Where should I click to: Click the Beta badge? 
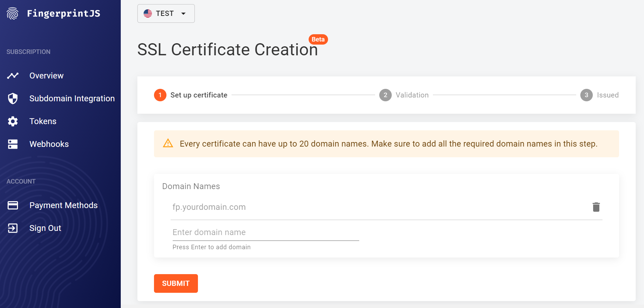[318, 39]
